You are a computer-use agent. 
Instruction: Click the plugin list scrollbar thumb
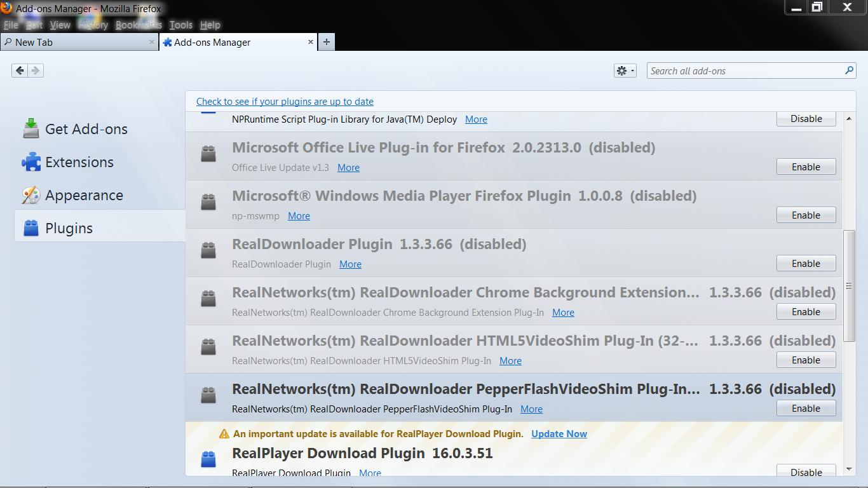click(849, 286)
